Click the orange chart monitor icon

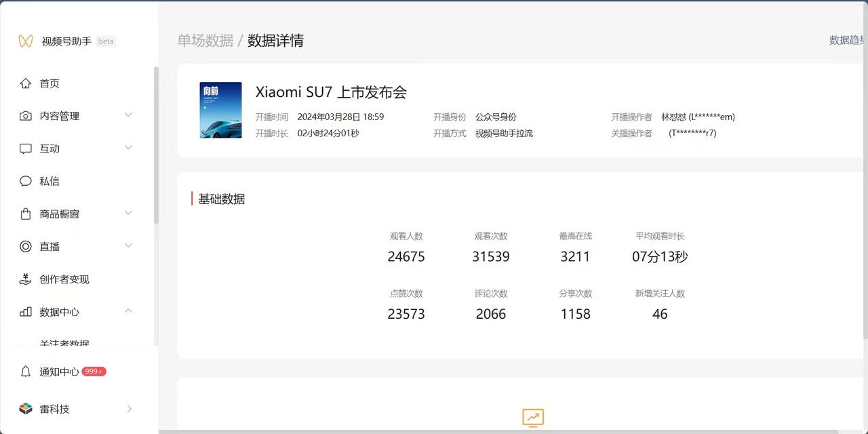pos(533,418)
